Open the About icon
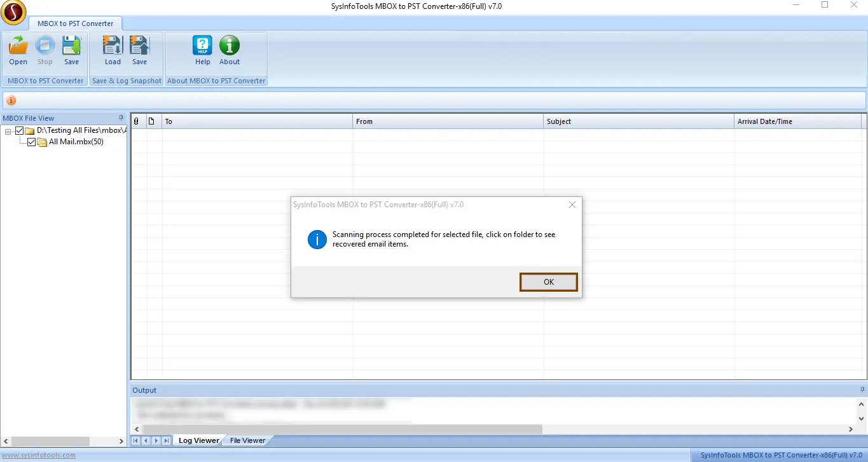Screen dimensions: 868x462 tap(230, 46)
